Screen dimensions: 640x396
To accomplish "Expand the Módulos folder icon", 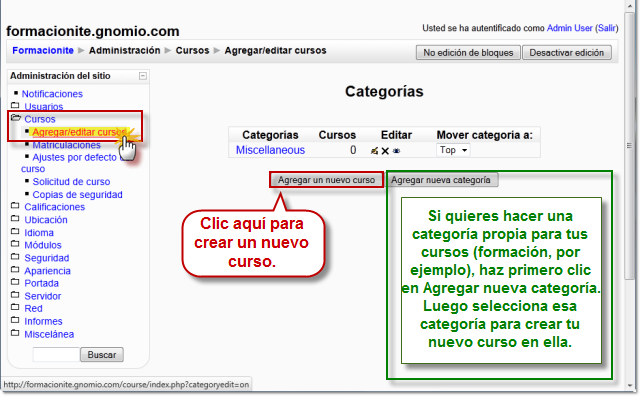I will click(15, 244).
